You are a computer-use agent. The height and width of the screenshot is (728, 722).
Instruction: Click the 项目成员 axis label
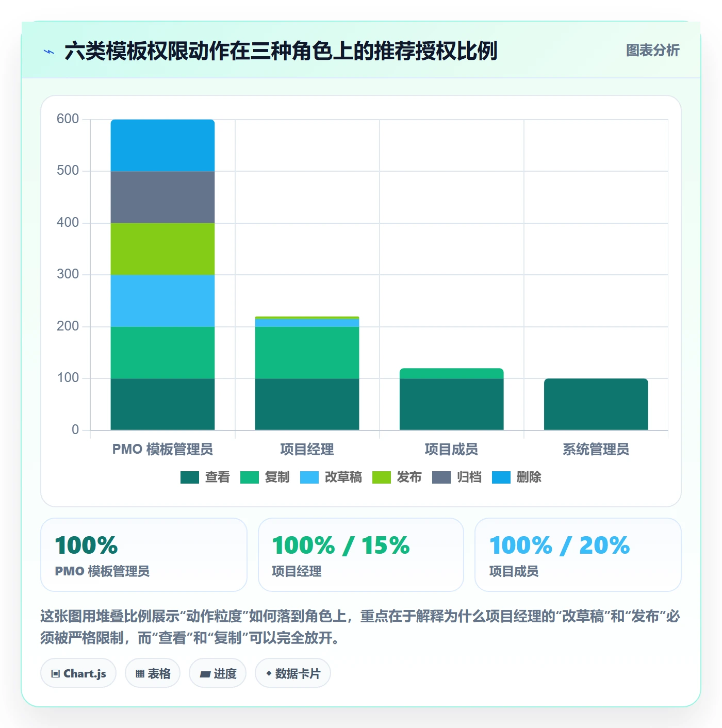[x=451, y=449]
